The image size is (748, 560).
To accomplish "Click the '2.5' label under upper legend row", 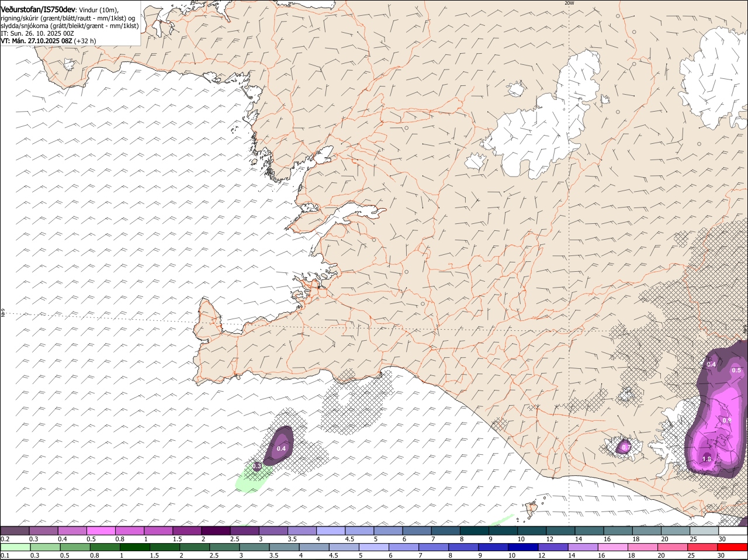I will (234, 539).
